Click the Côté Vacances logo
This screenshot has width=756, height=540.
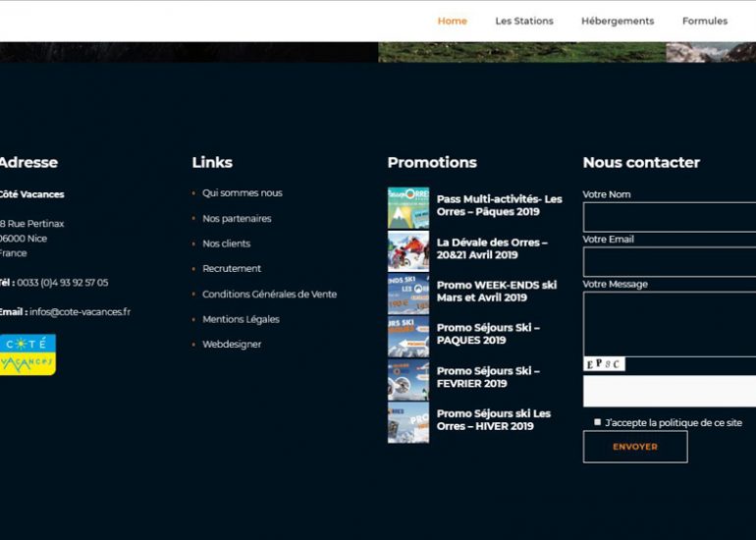pos(27,354)
